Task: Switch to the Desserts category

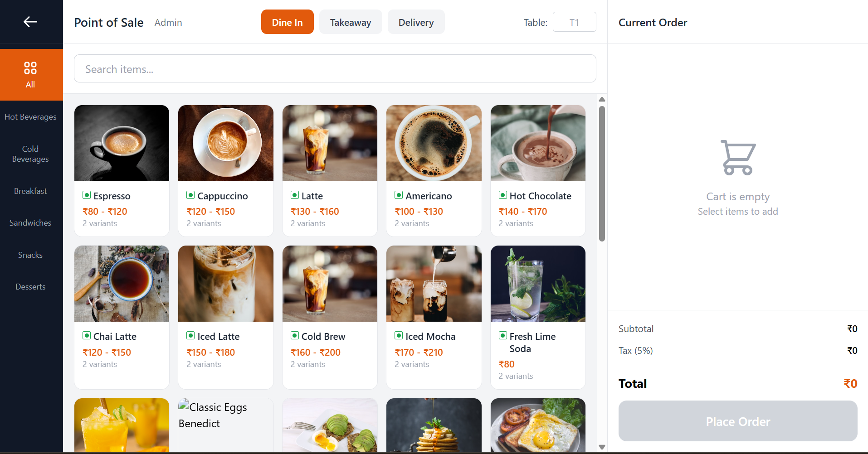Action: pyautogui.click(x=30, y=286)
